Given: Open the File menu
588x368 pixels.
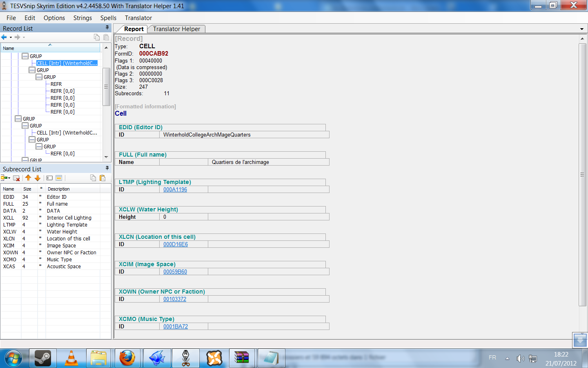Looking at the screenshot, I should point(11,18).
